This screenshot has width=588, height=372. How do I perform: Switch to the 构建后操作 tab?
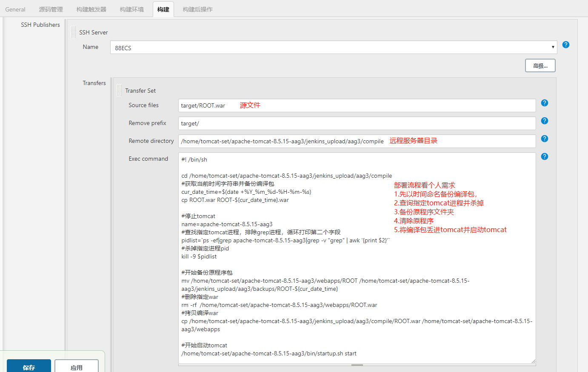197,9
